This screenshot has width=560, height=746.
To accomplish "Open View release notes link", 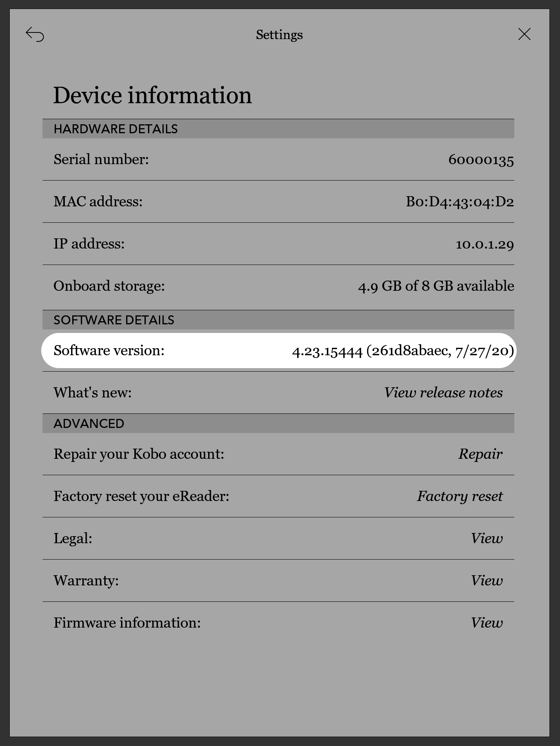I will click(x=443, y=393).
